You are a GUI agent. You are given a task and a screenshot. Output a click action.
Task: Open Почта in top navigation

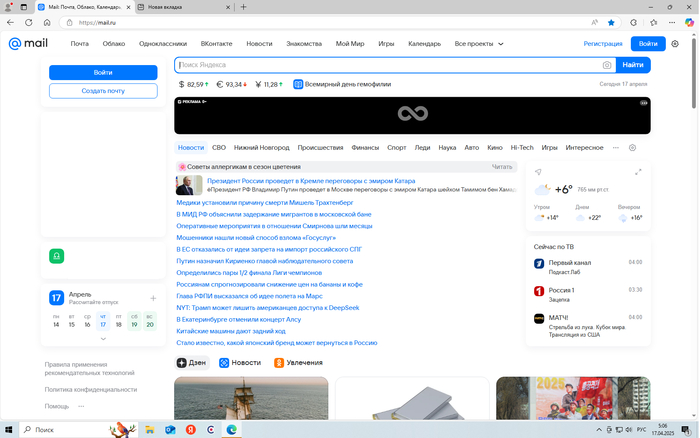[x=79, y=44]
